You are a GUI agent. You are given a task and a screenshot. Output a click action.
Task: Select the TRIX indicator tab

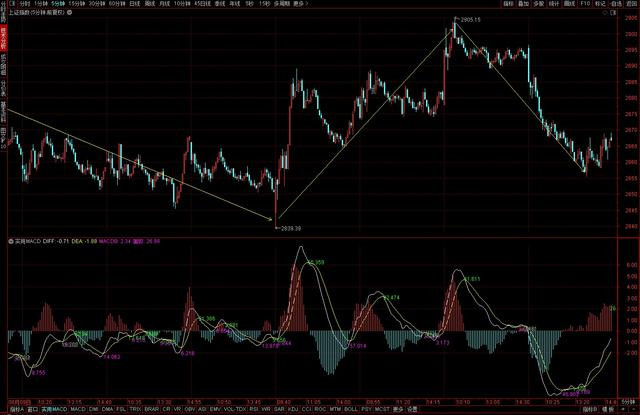point(136,409)
